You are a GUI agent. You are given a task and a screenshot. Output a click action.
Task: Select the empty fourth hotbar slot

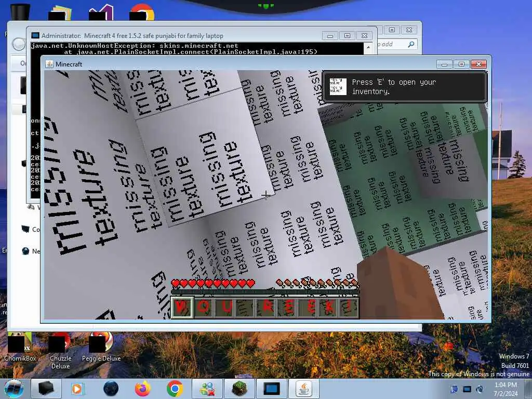[x=245, y=308]
